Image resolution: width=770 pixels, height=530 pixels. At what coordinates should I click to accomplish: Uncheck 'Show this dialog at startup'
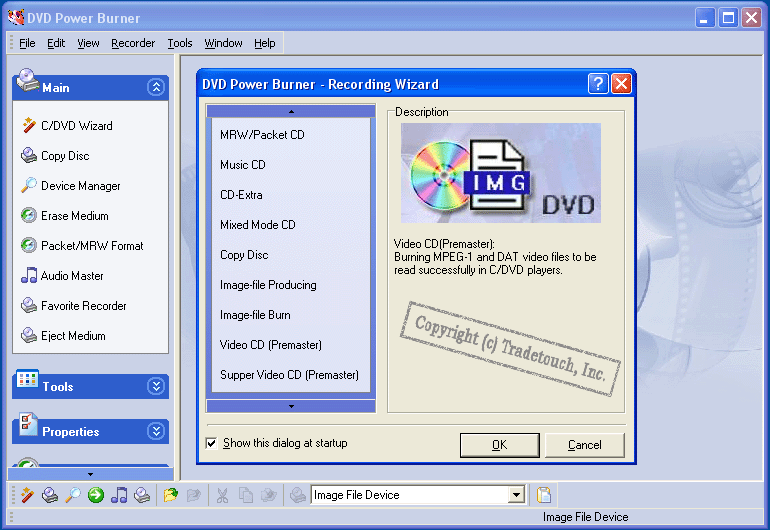[x=212, y=443]
